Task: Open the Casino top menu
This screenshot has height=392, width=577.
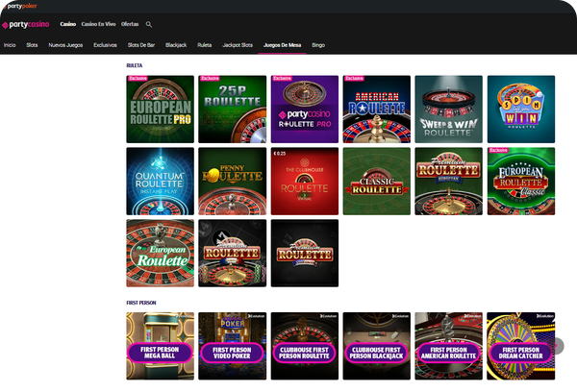Action: (67, 24)
